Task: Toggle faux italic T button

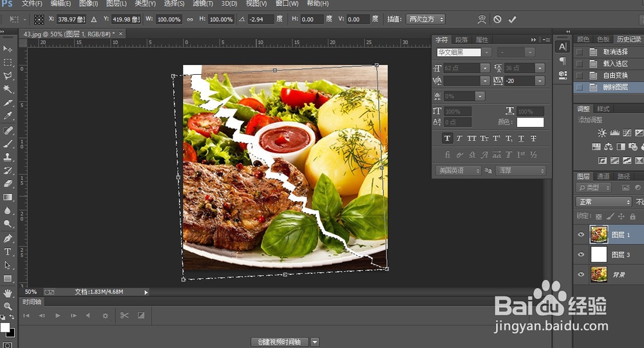Action: [459, 139]
